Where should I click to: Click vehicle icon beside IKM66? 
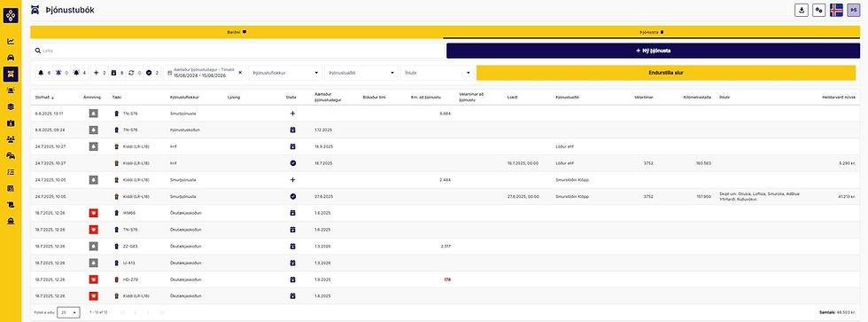coord(116,213)
